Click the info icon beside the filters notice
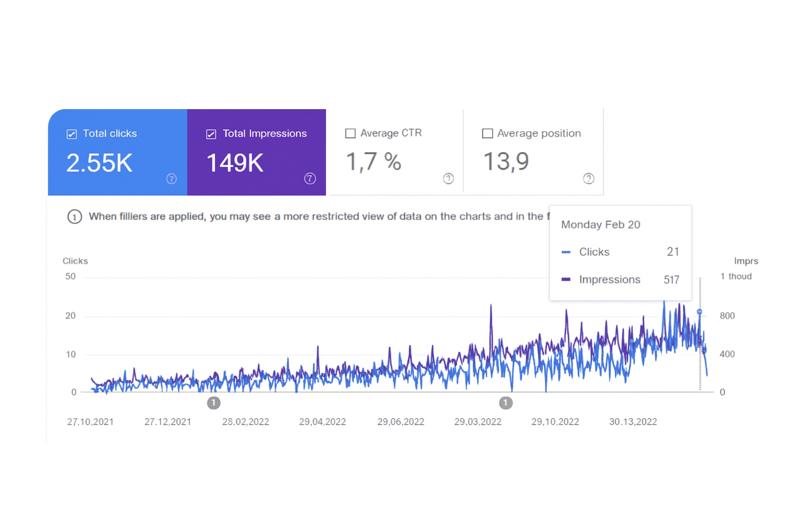 [75, 217]
